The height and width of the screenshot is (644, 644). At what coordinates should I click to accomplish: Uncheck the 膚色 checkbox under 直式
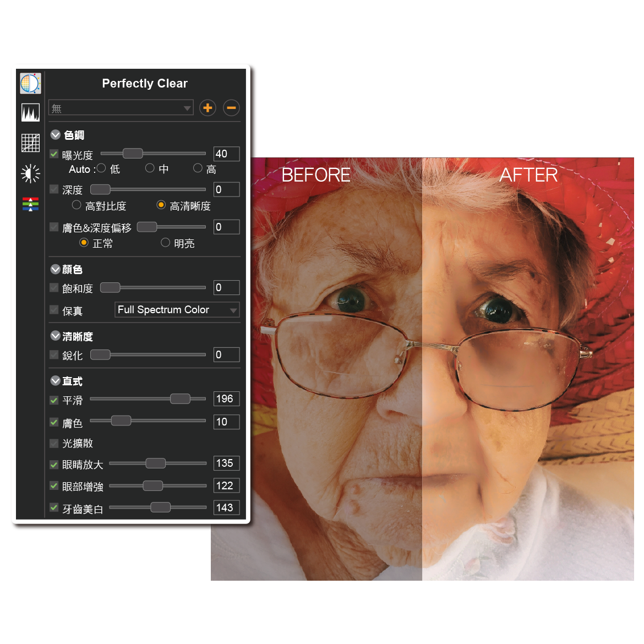click(54, 422)
